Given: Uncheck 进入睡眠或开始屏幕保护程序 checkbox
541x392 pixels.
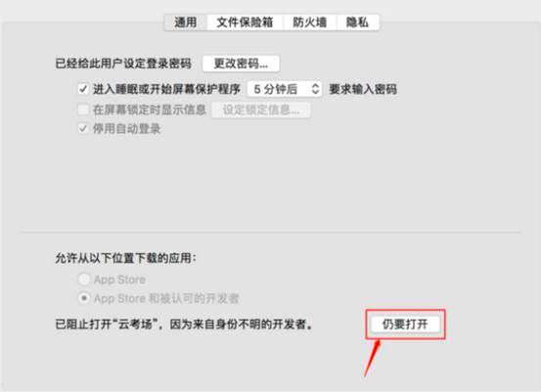Looking at the screenshot, I should click(x=83, y=89).
